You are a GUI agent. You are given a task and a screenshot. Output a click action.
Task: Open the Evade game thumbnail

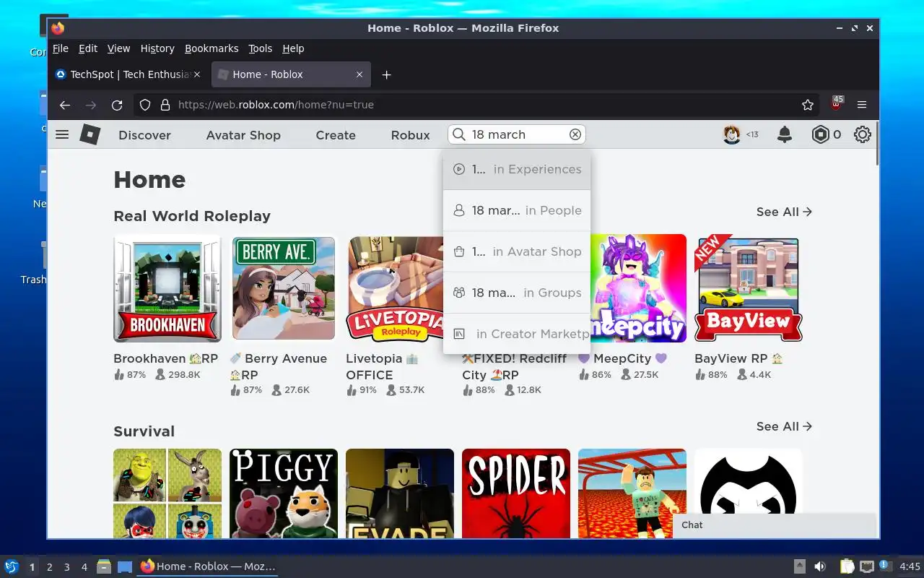(400, 493)
